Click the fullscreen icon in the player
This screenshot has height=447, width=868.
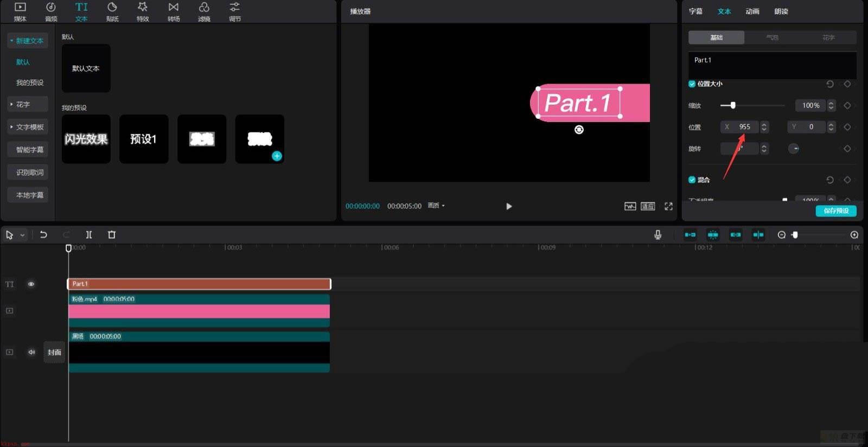[668, 206]
